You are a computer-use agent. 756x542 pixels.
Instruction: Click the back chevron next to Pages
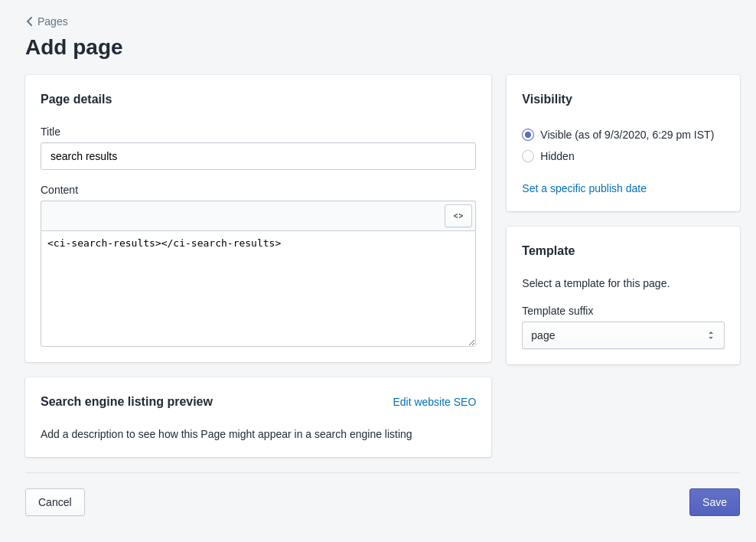[29, 21]
